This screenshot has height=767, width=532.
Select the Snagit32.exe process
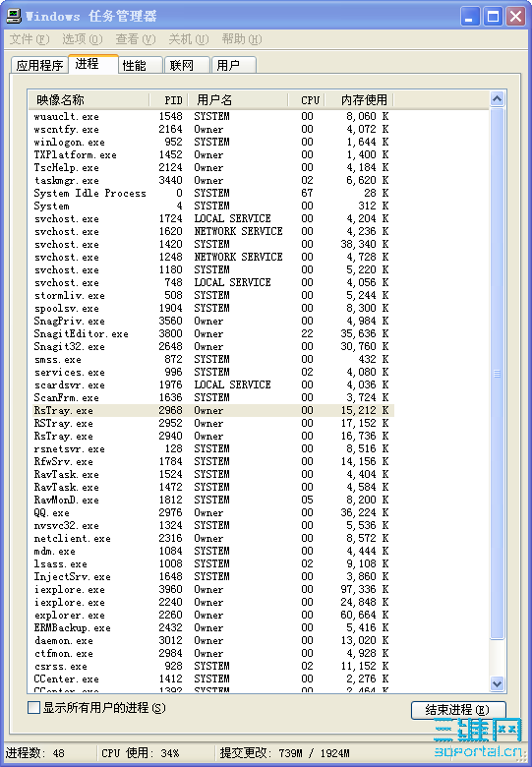coord(213,346)
